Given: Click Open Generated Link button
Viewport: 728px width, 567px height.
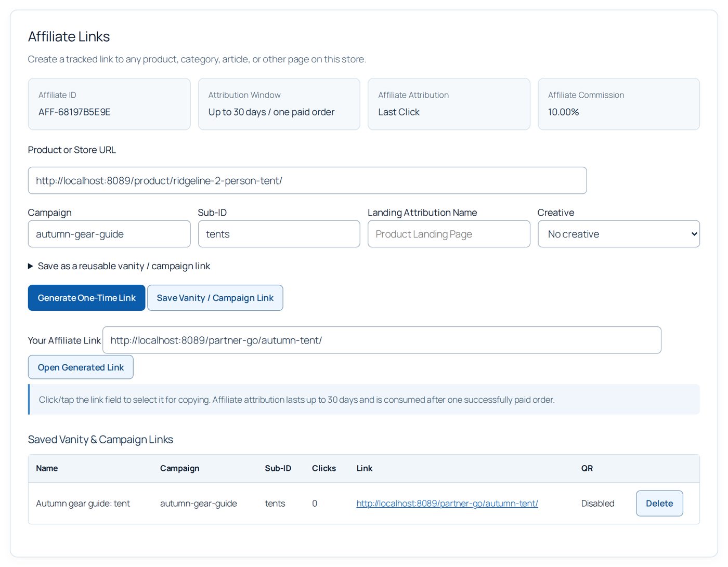Looking at the screenshot, I should [81, 367].
